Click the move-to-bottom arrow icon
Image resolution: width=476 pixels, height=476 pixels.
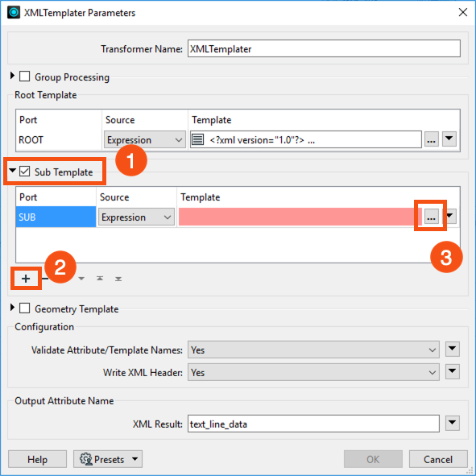point(118,279)
